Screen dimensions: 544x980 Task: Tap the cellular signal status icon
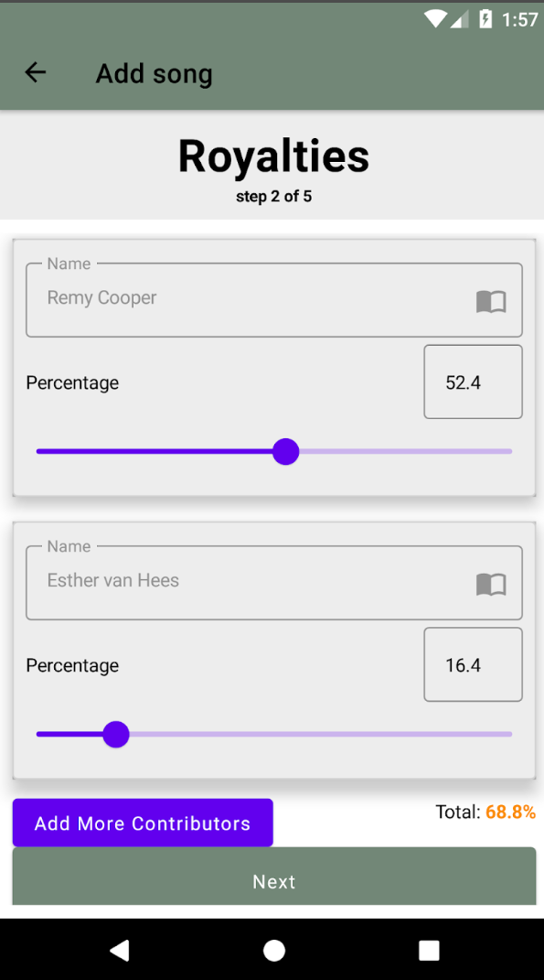click(459, 18)
